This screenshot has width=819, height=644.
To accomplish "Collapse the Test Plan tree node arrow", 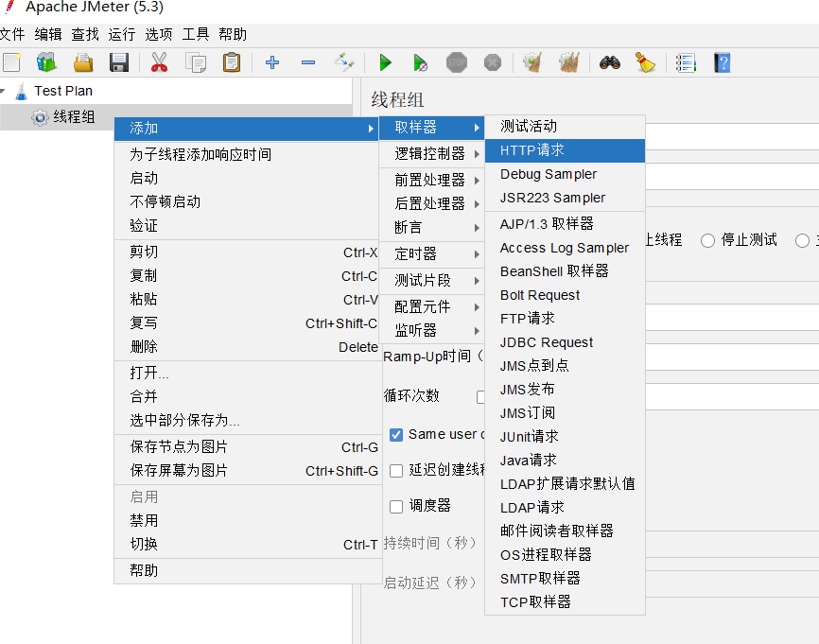I will pyautogui.click(x=3, y=92).
